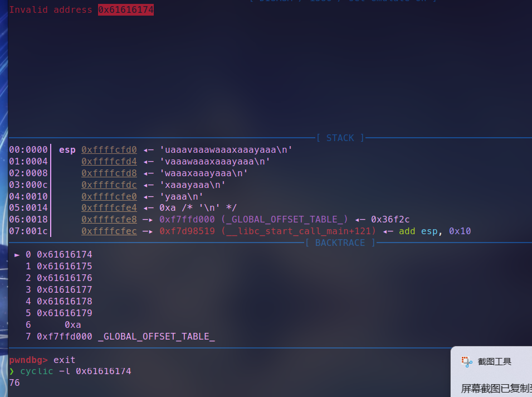Select stack address 0xffffcfe0
This screenshot has height=397, width=532.
(x=109, y=197)
